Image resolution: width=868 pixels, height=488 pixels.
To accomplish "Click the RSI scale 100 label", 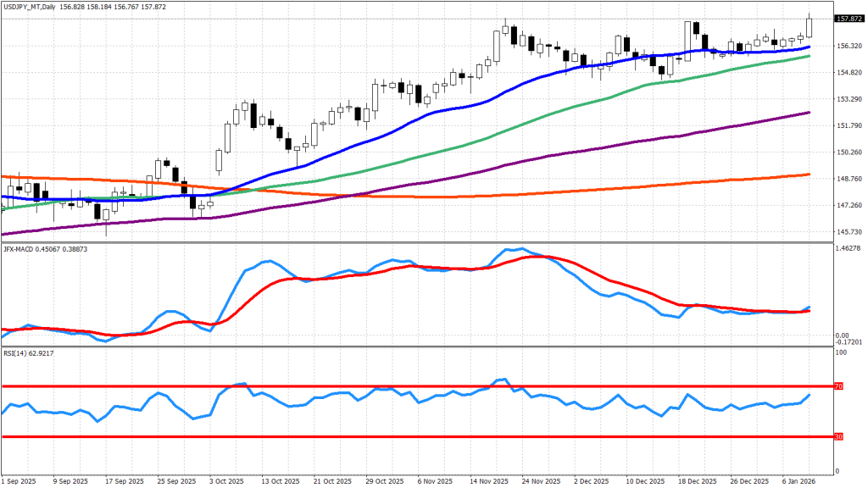I will coord(842,352).
